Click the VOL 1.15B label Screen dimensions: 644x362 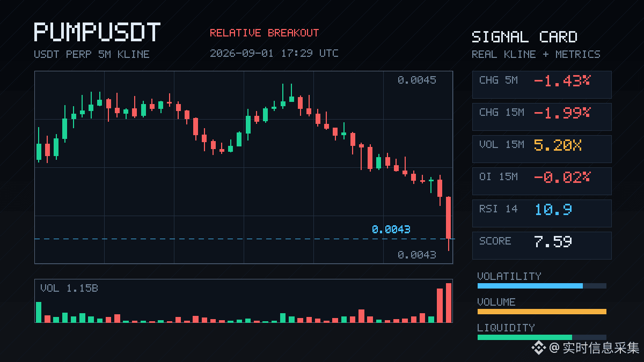pyautogui.click(x=69, y=289)
